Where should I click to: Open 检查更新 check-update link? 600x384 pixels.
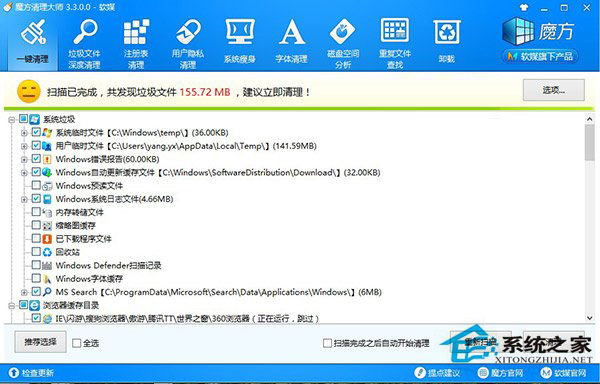click(x=31, y=373)
